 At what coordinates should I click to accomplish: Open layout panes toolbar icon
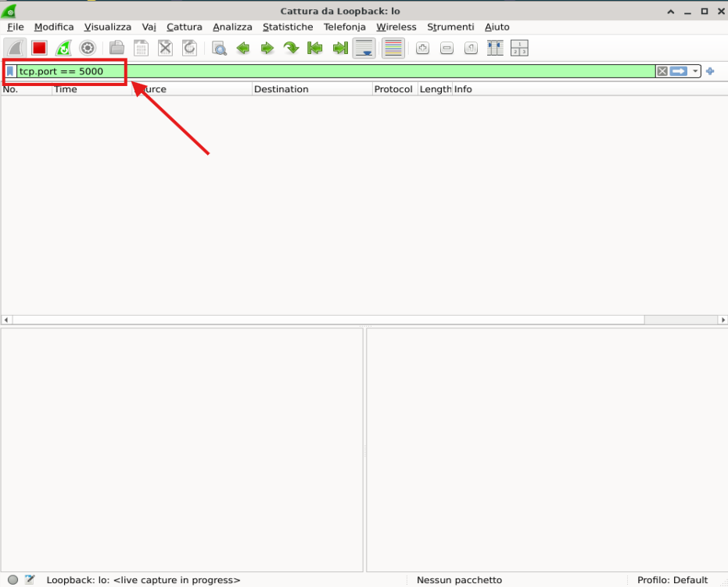pos(519,48)
